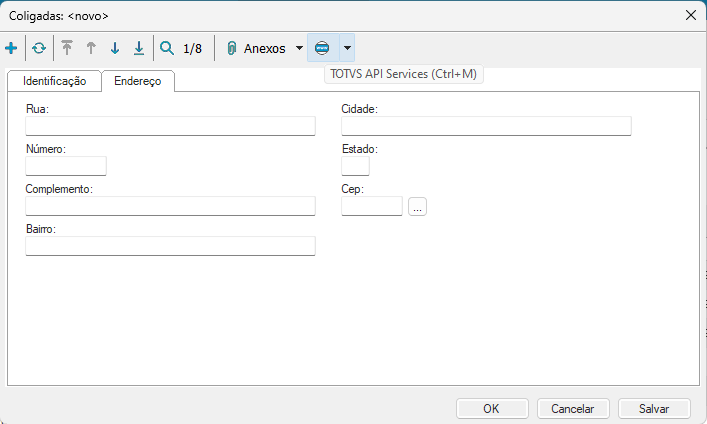Jump to the last record
This screenshot has height=424, width=707.
139,48
